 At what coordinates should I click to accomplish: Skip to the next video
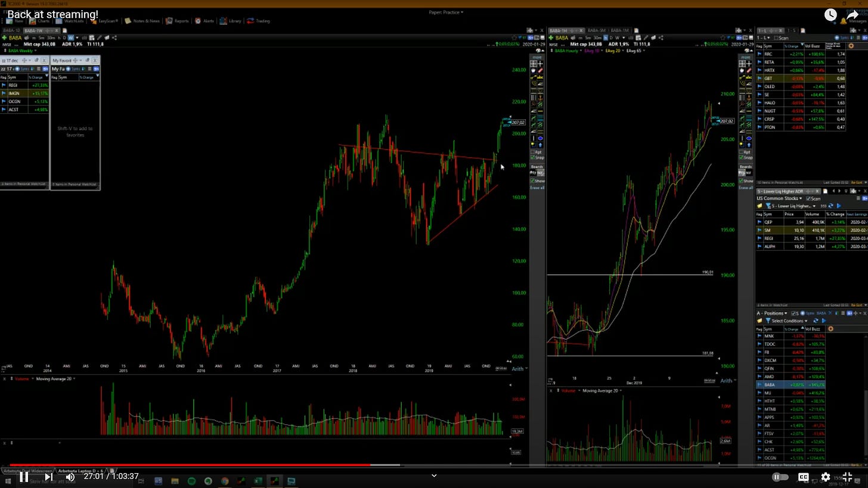[x=48, y=477]
